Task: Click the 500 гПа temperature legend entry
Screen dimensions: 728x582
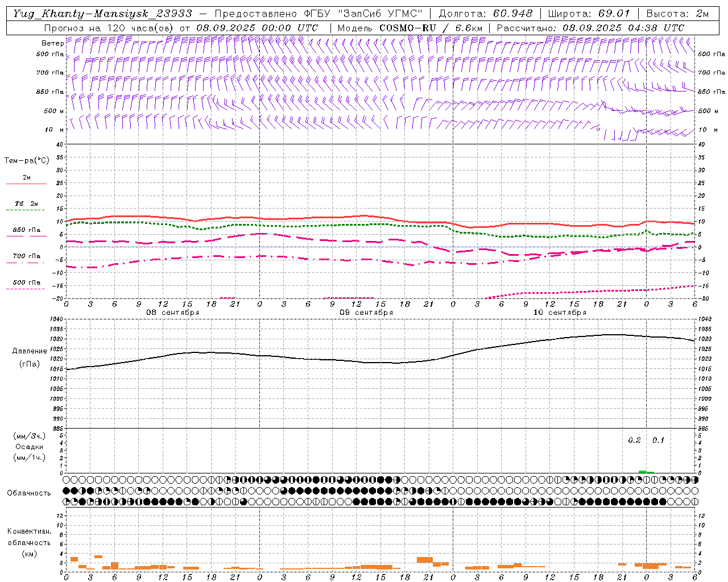Action: (x=26, y=282)
